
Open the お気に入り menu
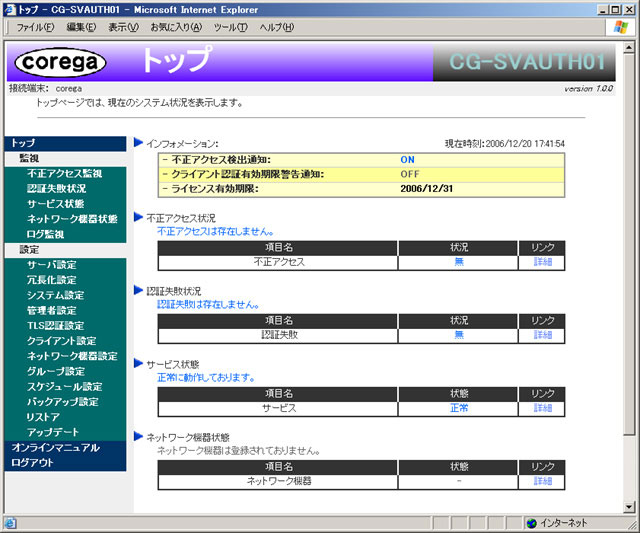click(x=176, y=27)
